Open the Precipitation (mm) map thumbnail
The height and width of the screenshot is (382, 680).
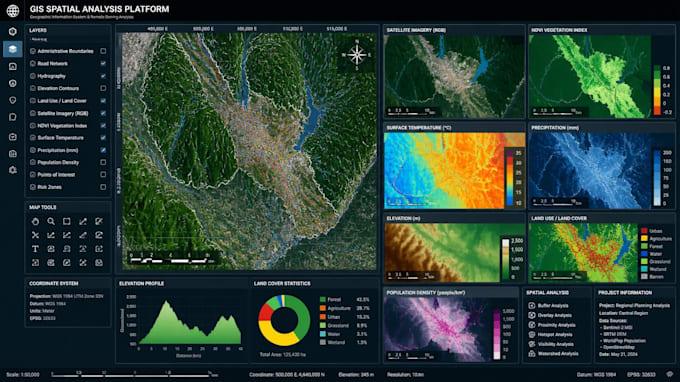pyautogui.click(x=590, y=170)
